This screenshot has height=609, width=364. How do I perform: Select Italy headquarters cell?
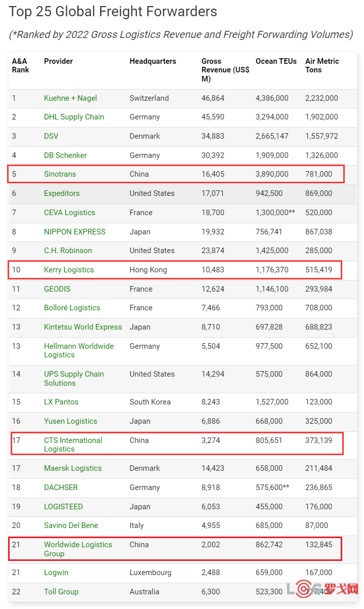[x=137, y=525]
